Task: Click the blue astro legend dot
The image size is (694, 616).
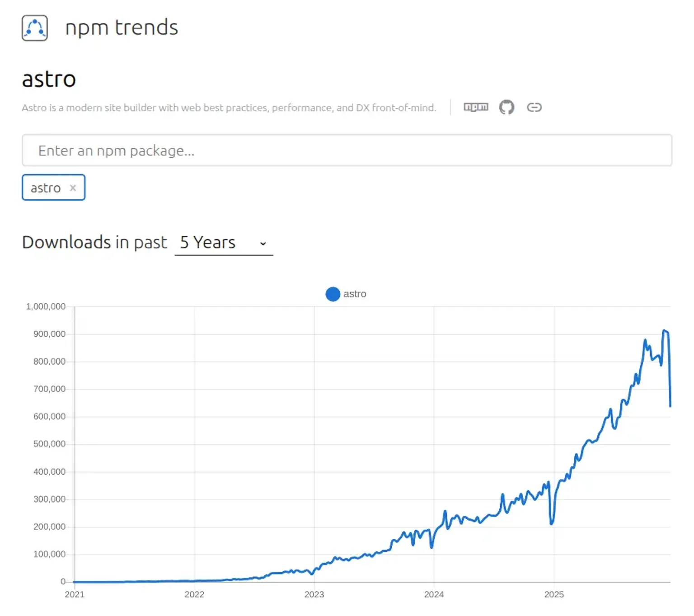Action: click(333, 294)
